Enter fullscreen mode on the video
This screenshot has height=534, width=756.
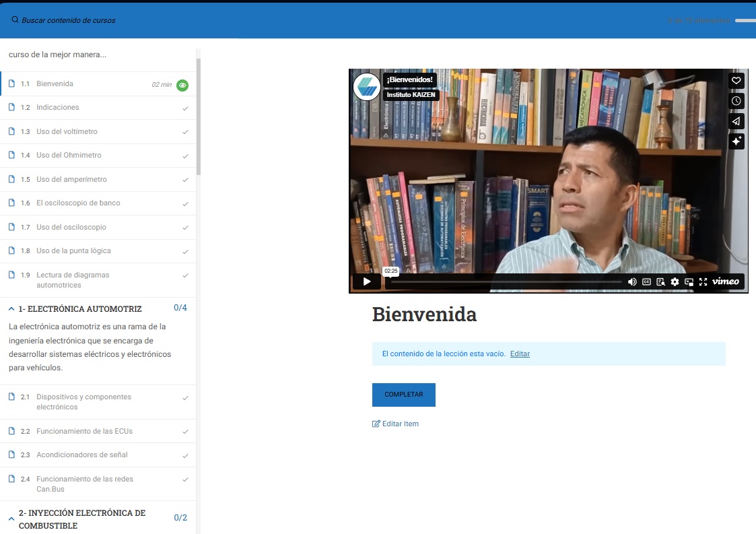click(x=703, y=282)
